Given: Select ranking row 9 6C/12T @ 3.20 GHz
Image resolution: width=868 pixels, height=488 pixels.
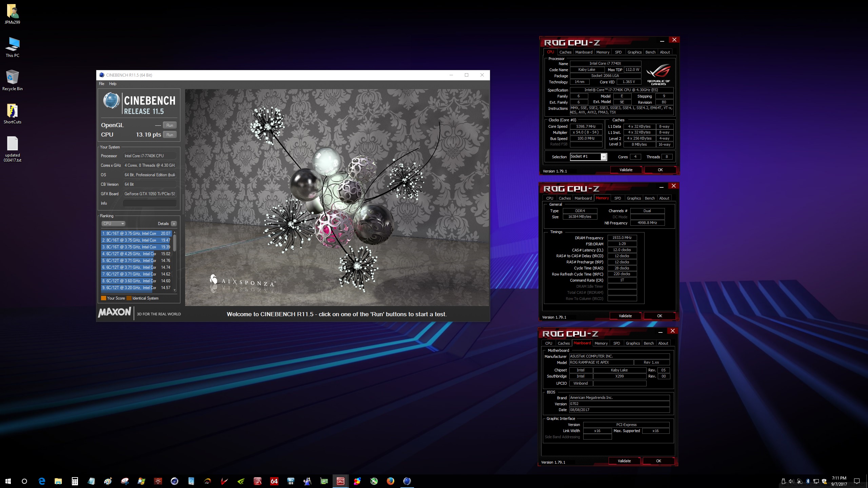Looking at the screenshot, I should (136, 288).
